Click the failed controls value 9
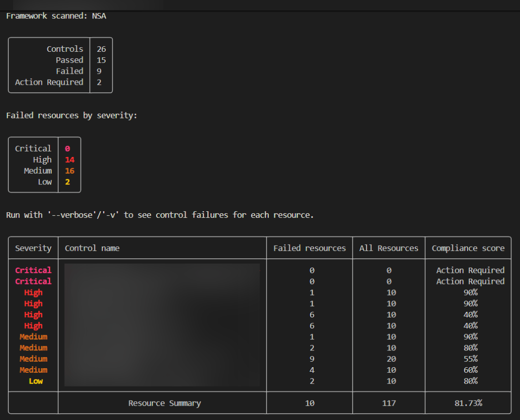The image size is (520, 420). click(99, 71)
